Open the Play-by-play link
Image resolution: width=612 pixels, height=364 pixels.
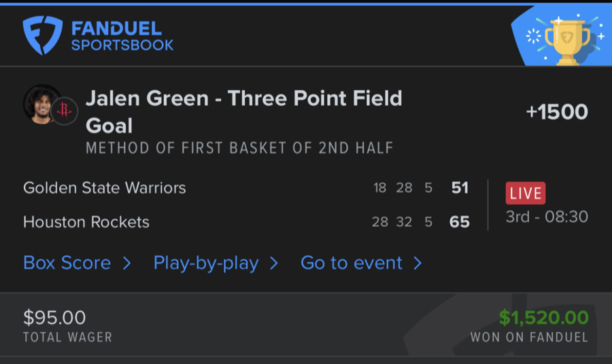tap(206, 263)
